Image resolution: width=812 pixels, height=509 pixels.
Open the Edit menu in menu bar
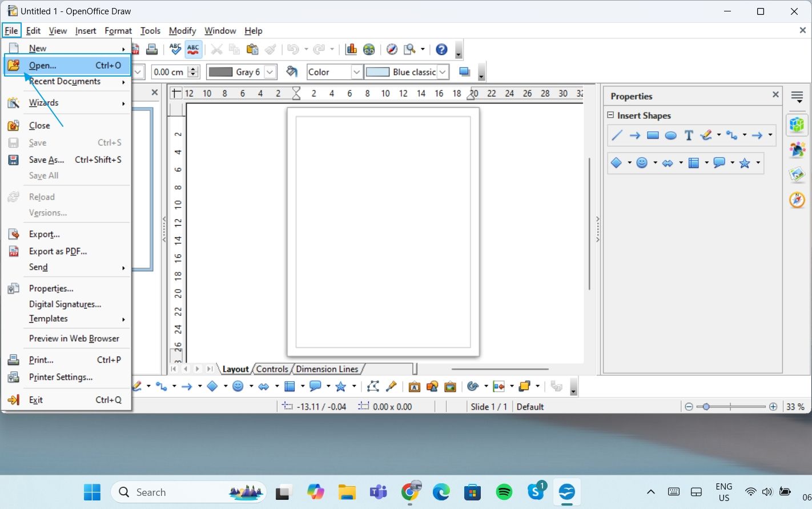33,31
